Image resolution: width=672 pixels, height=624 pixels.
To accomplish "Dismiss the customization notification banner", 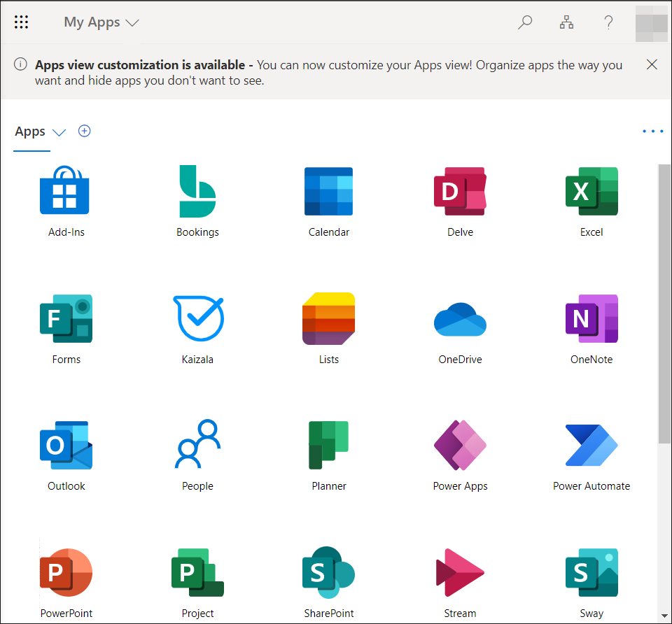I will [652, 64].
